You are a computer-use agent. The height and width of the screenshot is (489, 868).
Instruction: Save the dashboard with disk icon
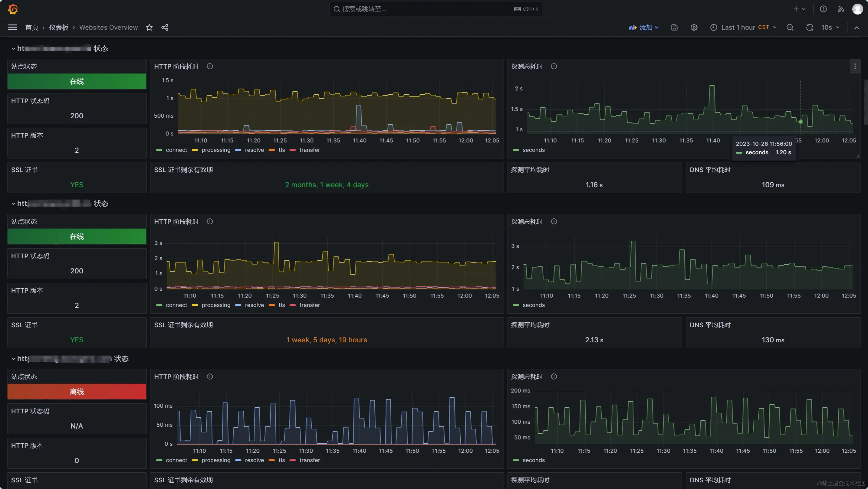(674, 28)
